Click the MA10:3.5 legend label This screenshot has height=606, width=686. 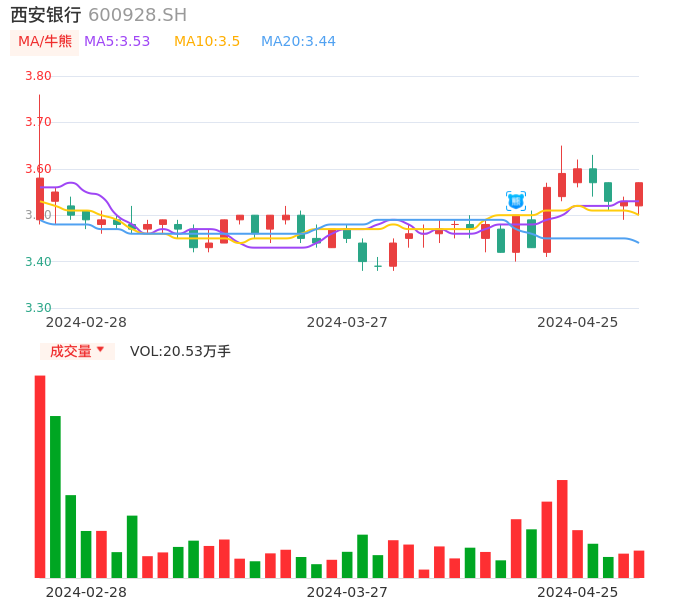pos(207,42)
